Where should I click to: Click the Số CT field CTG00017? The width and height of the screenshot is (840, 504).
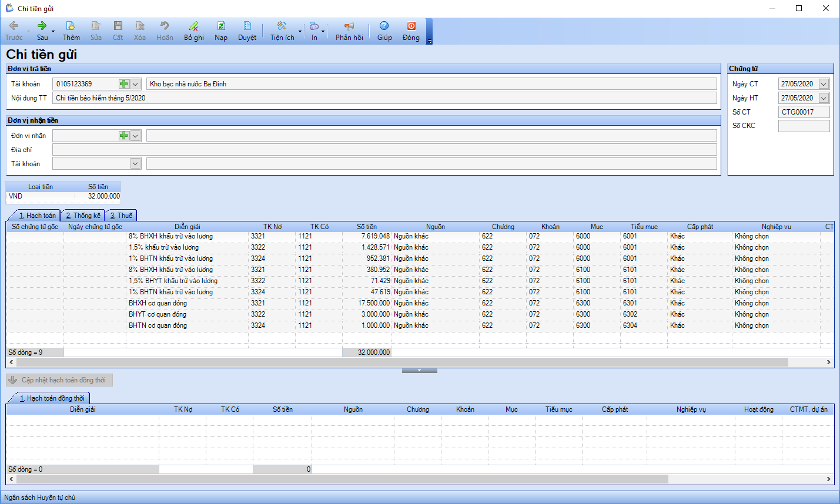click(804, 112)
